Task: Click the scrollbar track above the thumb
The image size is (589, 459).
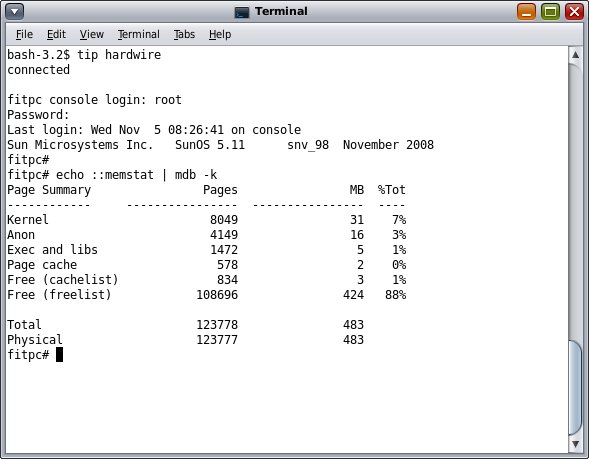Action: click(x=575, y=201)
